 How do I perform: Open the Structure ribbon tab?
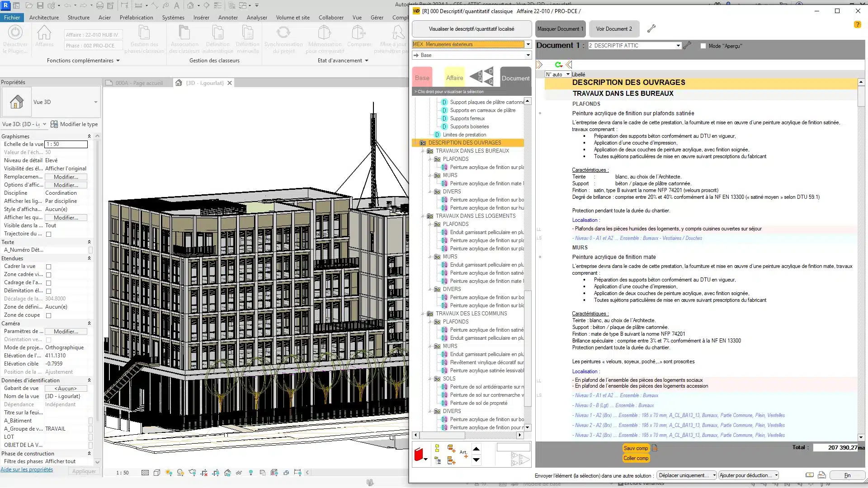[x=79, y=18]
